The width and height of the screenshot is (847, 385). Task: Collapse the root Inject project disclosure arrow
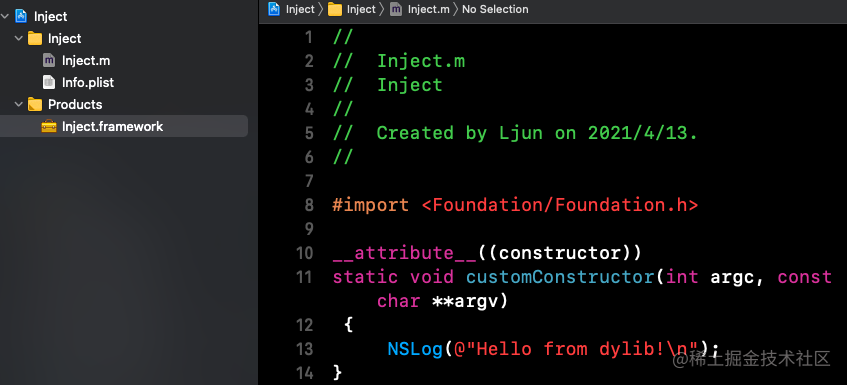pyautogui.click(x=5, y=16)
